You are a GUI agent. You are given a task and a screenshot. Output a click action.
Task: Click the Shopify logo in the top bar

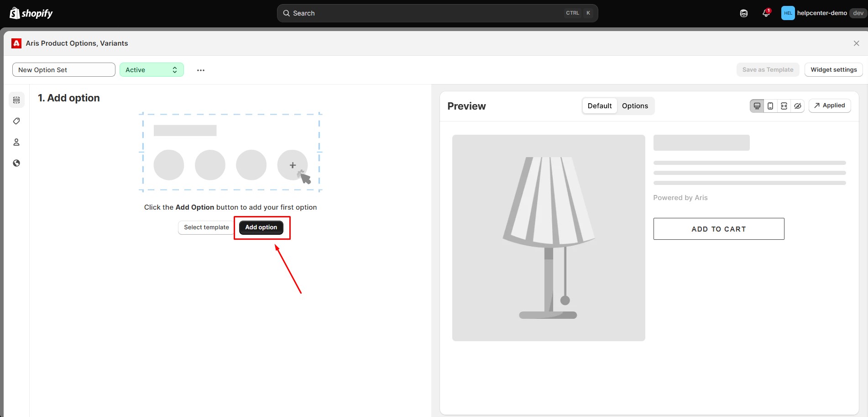pyautogui.click(x=31, y=13)
